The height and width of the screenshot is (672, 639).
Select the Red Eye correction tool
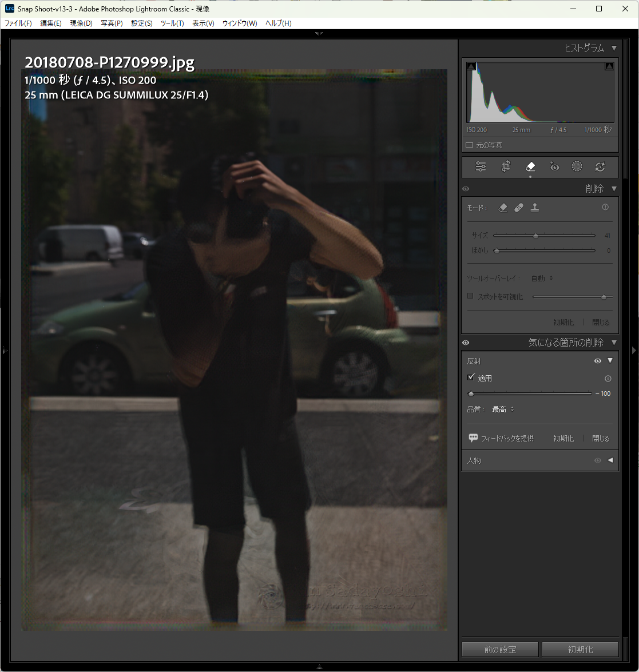554,167
